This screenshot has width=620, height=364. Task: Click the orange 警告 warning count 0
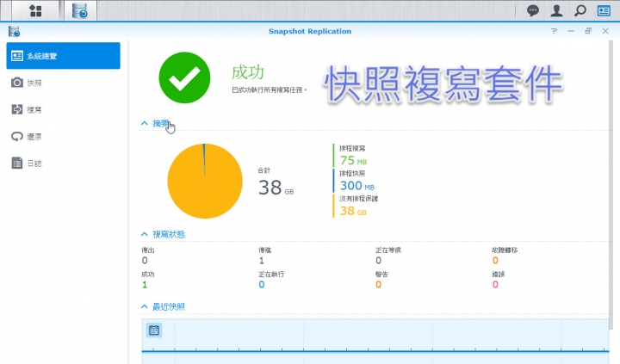pos(378,285)
